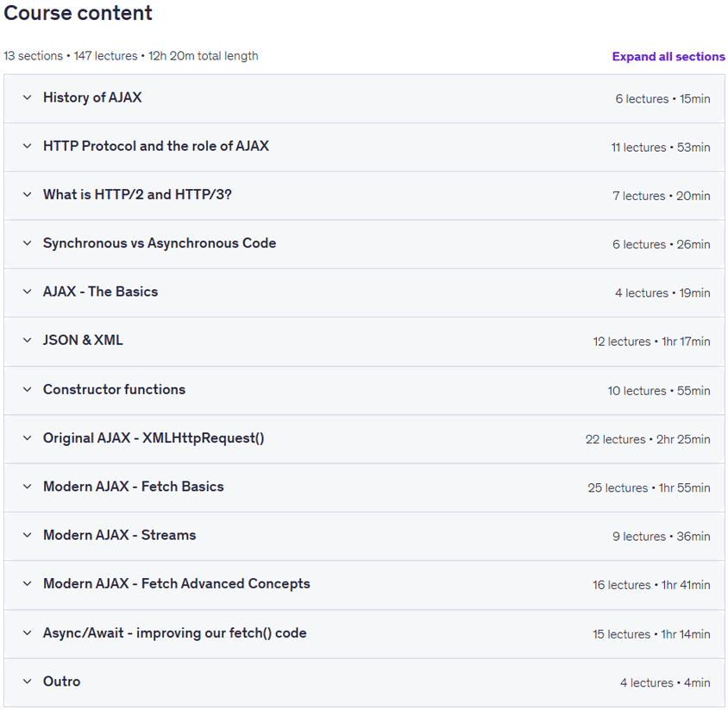728x710 pixels.
Task: Select the JSON & XML section title
Action: coord(83,341)
